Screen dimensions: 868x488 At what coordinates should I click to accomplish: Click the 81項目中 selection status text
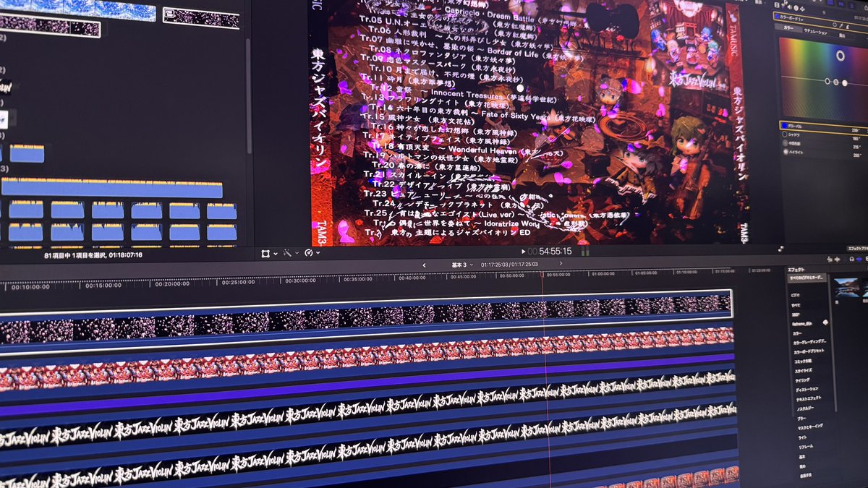coord(93,254)
